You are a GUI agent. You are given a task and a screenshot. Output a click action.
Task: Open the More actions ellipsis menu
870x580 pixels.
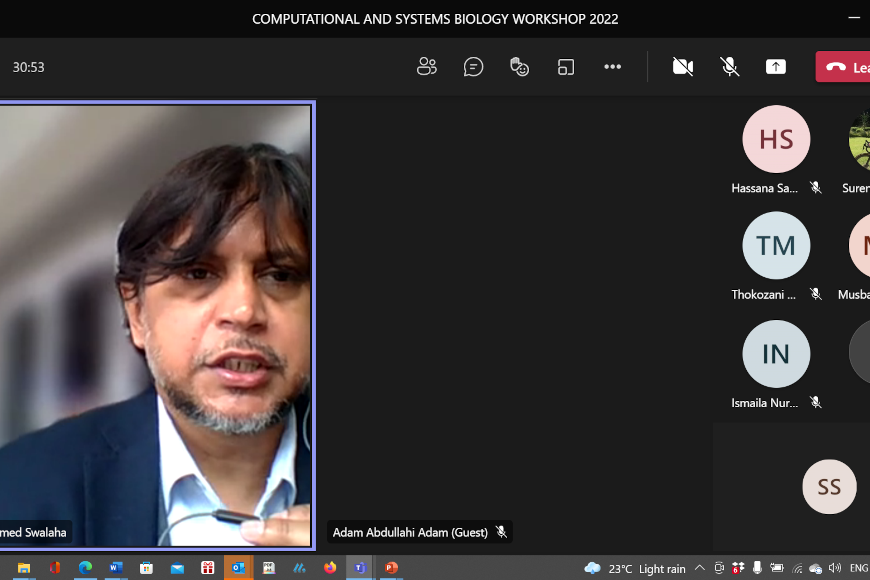coord(613,67)
